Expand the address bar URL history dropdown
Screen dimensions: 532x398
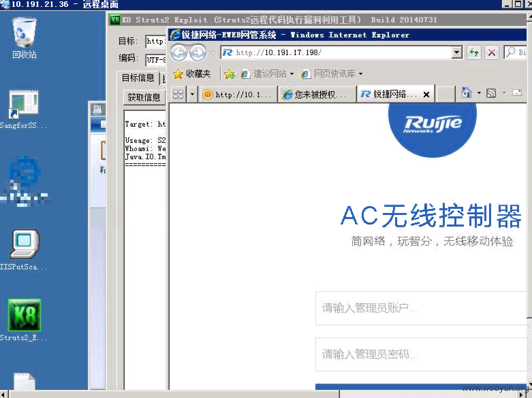pos(457,52)
